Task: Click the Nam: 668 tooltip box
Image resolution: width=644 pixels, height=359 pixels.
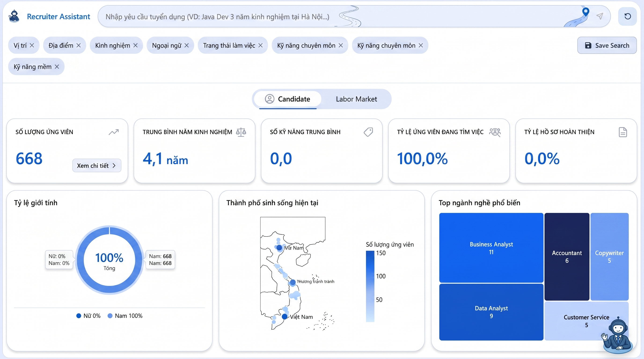Action: point(160,260)
